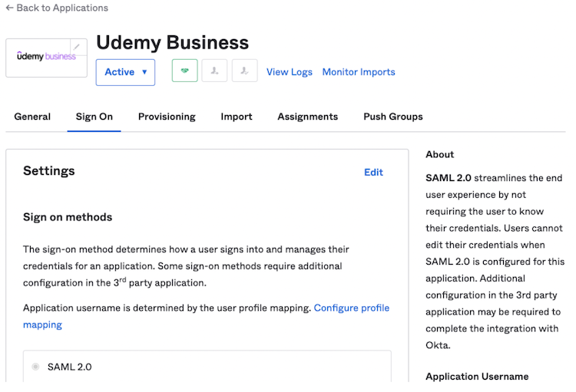The width and height of the screenshot is (576, 392).
Task: Click the View Logs link
Action: [x=289, y=72]
